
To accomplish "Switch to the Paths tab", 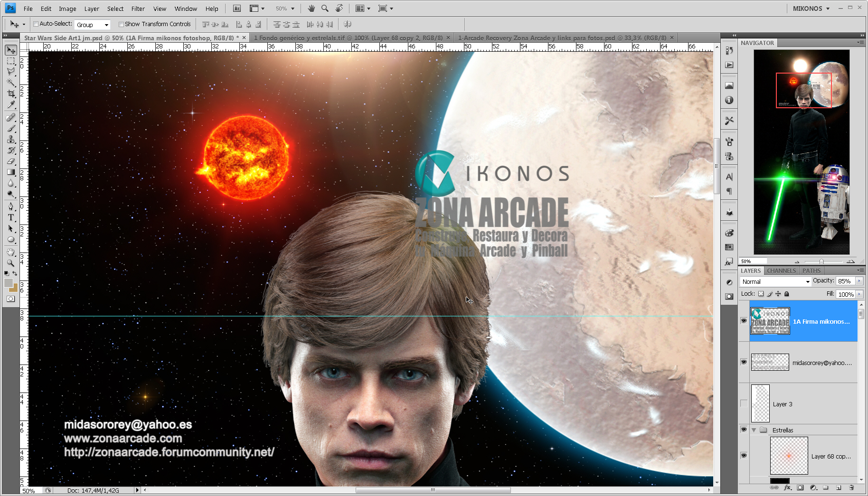I will [811, 271].
